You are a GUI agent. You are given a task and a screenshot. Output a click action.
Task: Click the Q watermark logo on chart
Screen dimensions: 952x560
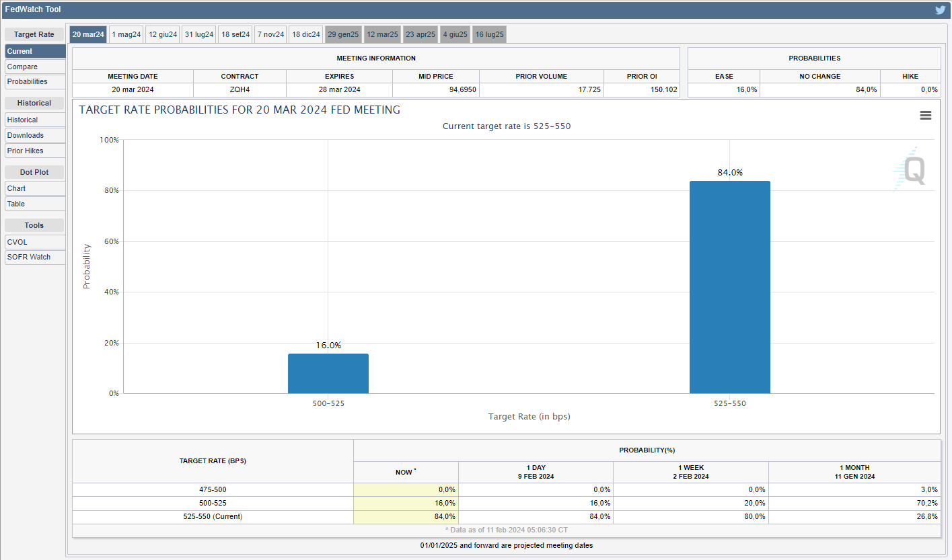click(913, 169)
